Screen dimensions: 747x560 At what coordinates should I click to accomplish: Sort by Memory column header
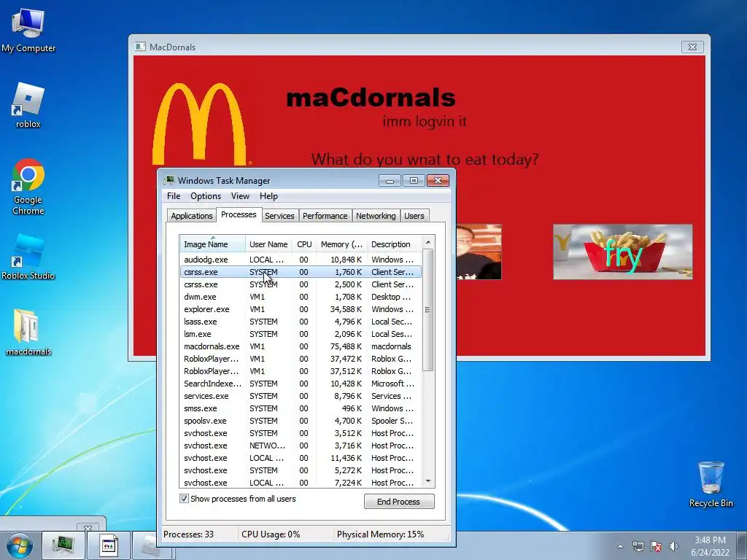tap(341, 244)
